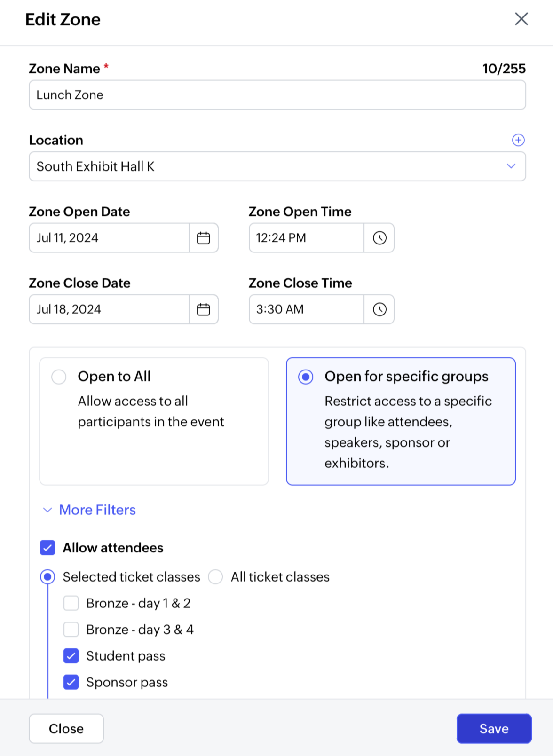Check the Bronze - day 3 & 4 box

click(x=71, y=630)
